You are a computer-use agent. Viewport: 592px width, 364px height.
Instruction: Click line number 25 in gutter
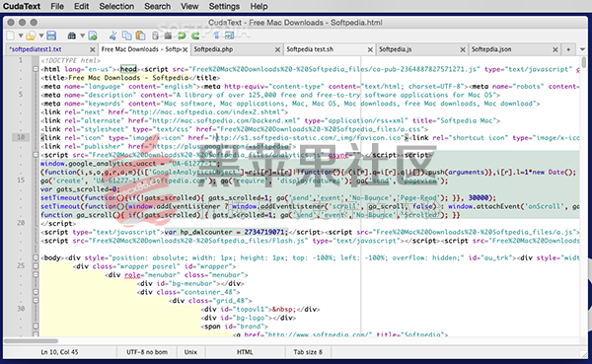tap(21, 265)
